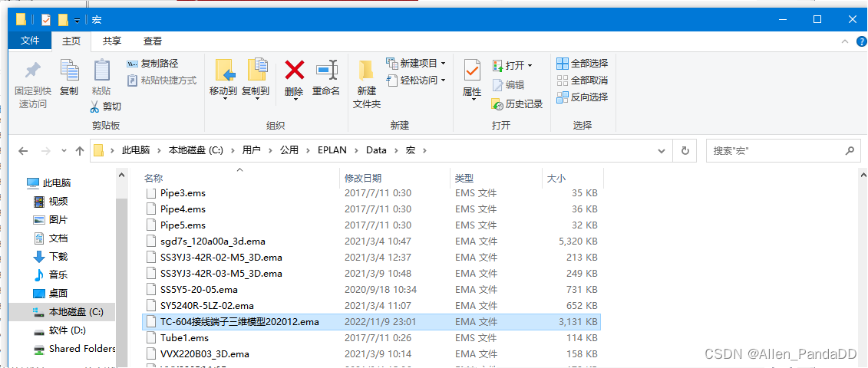Image resolution: width=868 pixels, height=368 pixels.
Task: Click 编辑 edit in ribbon
Action: (507, 84)
